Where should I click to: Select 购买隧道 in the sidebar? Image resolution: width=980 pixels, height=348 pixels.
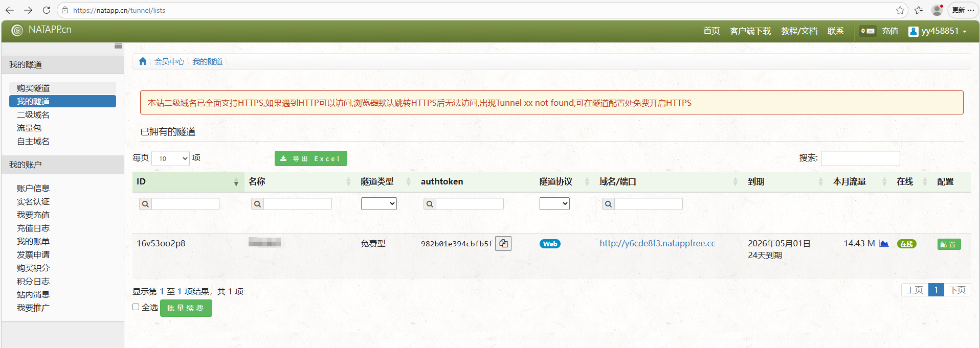pyautogui.click(x=62, y=88)
